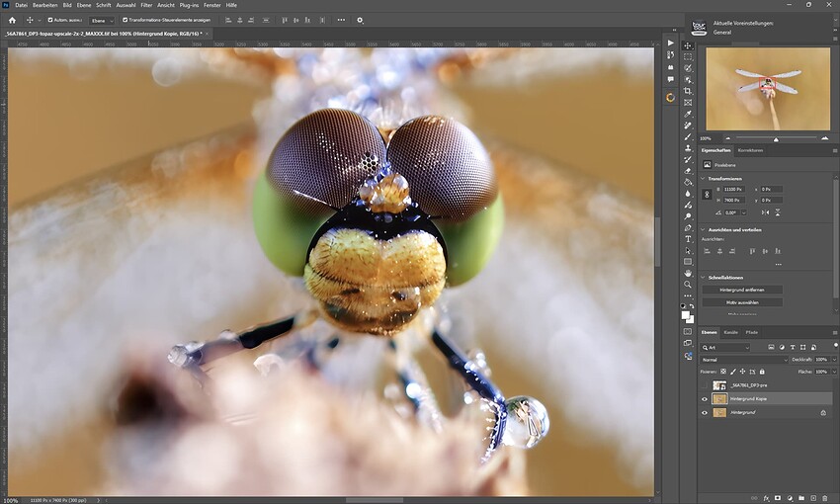The width and height of the screenshot is (840, 504).
Task: Click the fx layer style icon
Action: pos(766,498)
